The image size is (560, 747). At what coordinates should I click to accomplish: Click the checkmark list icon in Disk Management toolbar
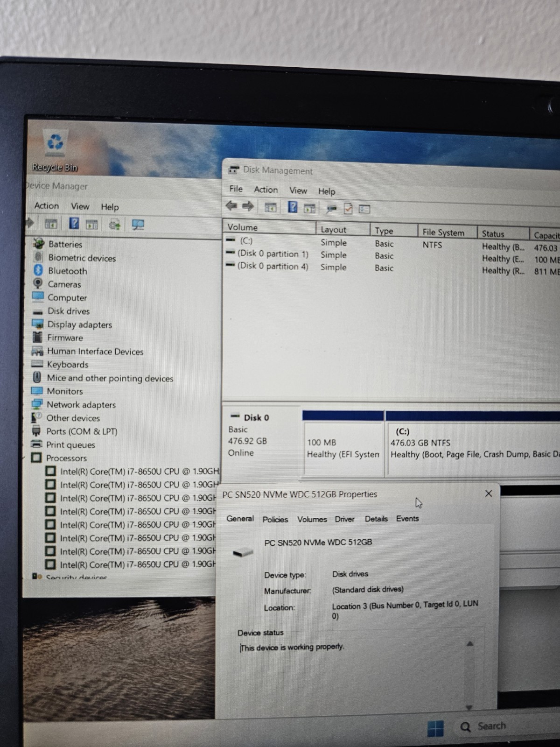click(x=348, y=209)
